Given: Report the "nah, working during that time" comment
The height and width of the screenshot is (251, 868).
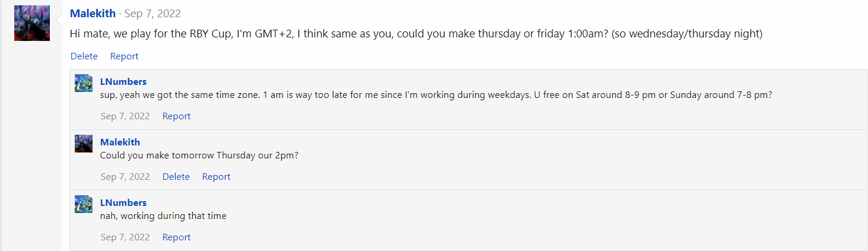Looking at the screenshot, I should point(176,237).
